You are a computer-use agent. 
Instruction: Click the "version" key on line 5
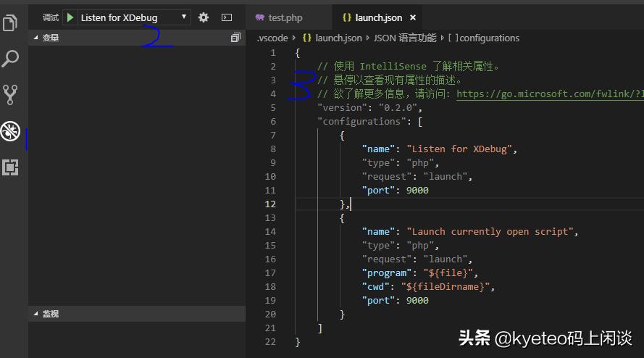(342, 108)
